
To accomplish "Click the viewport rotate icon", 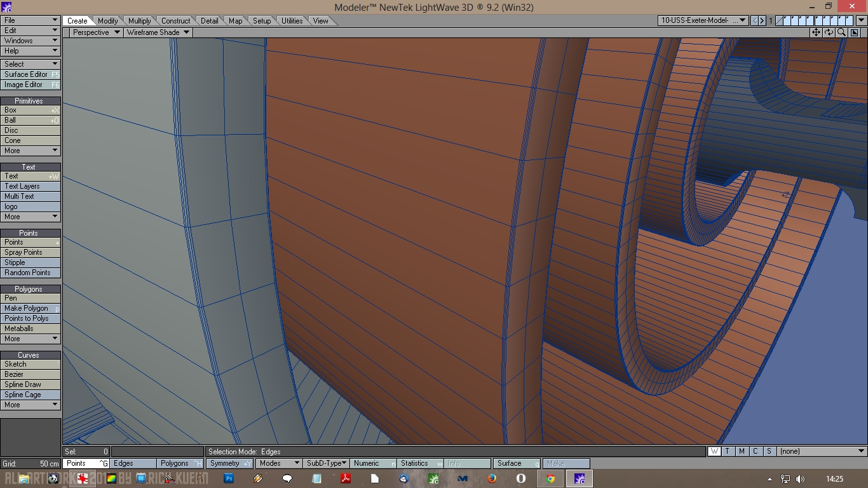I will click(829, 32).
